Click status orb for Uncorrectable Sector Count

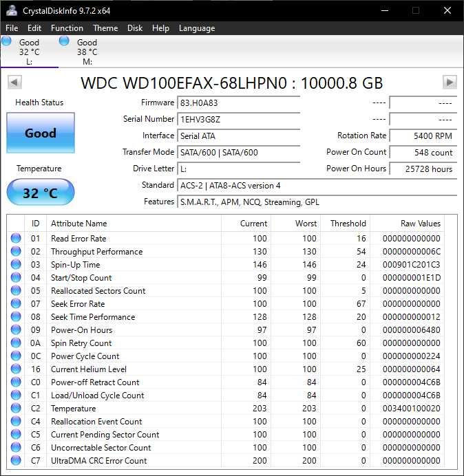point(16,447)
